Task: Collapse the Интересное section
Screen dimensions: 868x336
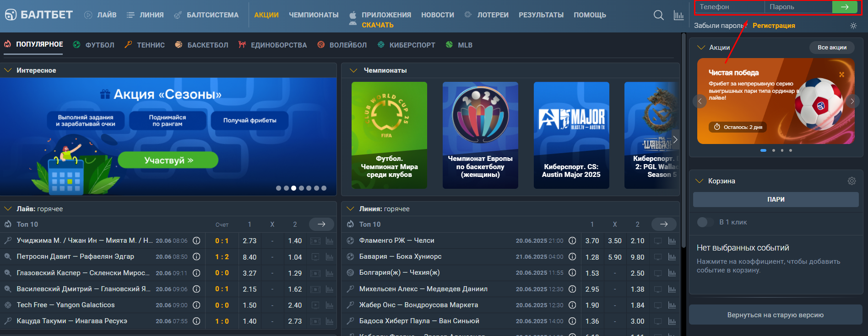Action: (8, 70)
